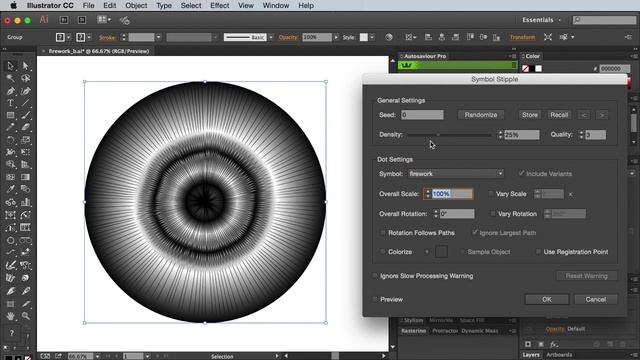Click the green crown Autosaviour icon
The image size is (640, 360).
[x=407, y=65]
